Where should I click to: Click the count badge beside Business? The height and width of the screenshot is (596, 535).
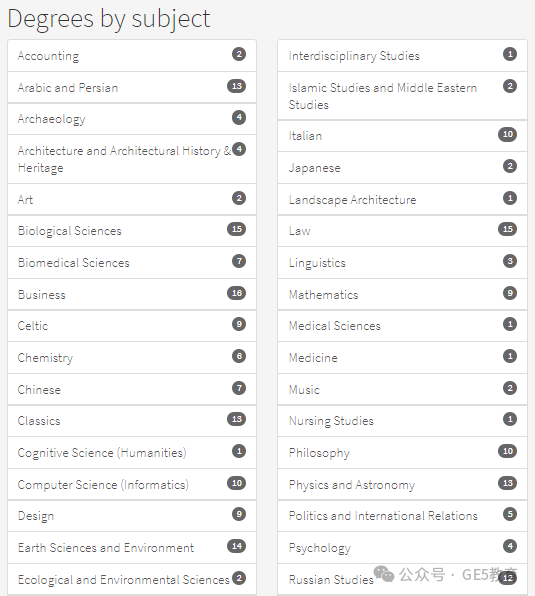[x=236, y=293]
